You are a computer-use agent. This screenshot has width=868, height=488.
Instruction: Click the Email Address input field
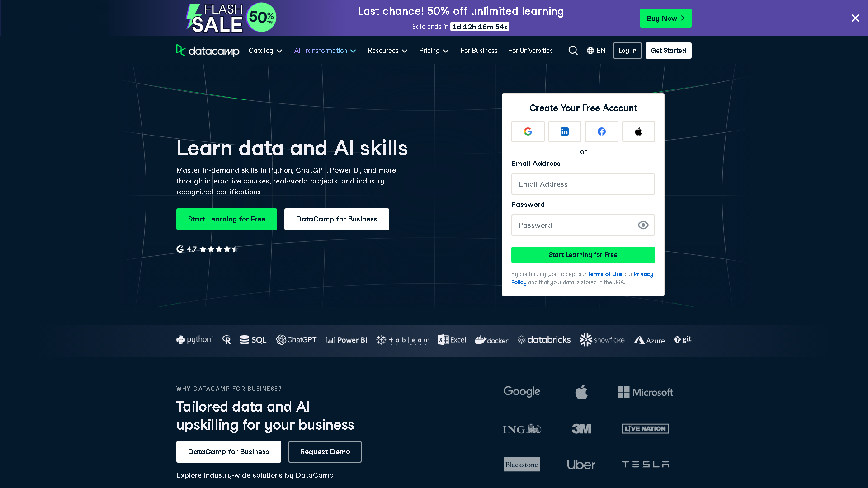tap(583, 184)
